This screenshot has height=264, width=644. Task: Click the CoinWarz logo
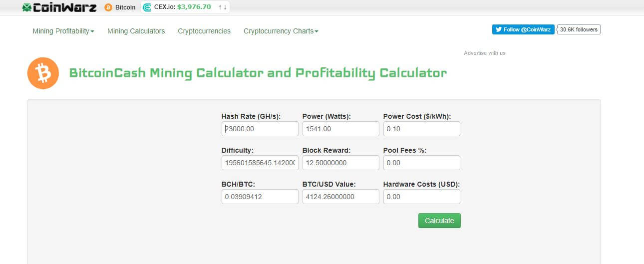[x=59, y=7]
